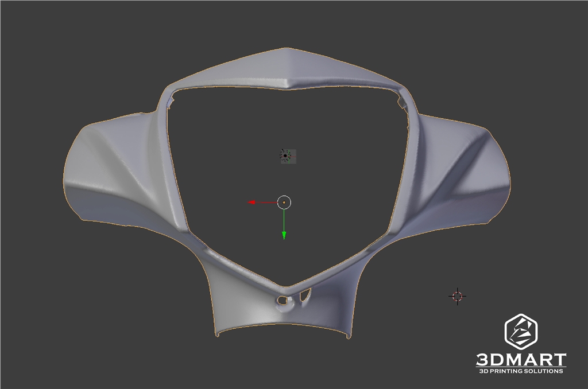Screen dimensions: 588x389
Task: Click the 3D cursor crosshair
Action: [457, 296]
